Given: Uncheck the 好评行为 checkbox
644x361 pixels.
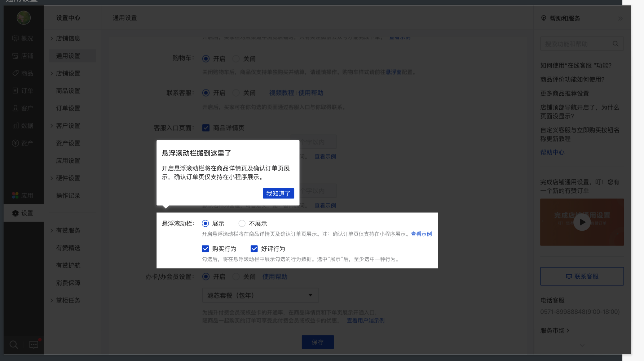Looking at the screenshot, I should click(x=254, y=249).
